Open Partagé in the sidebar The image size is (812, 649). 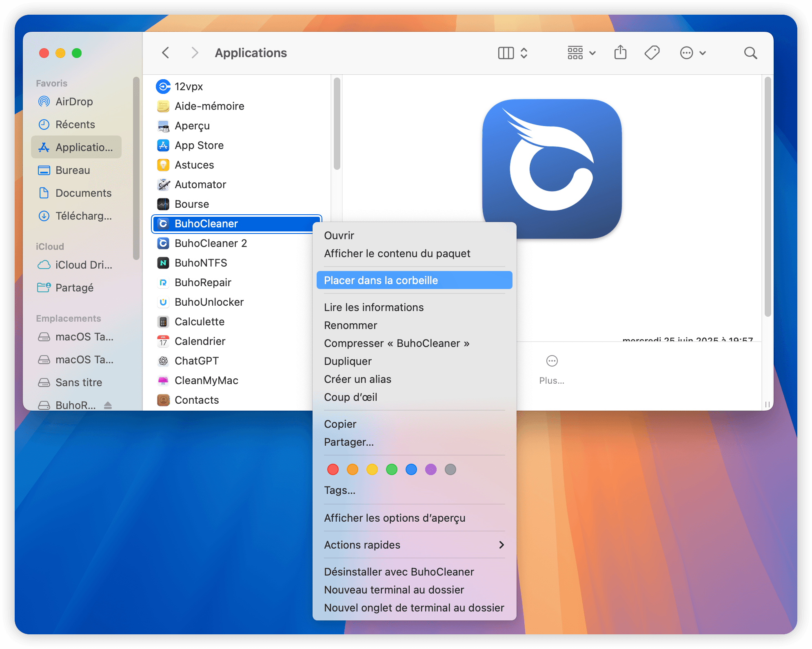point(76,288)
